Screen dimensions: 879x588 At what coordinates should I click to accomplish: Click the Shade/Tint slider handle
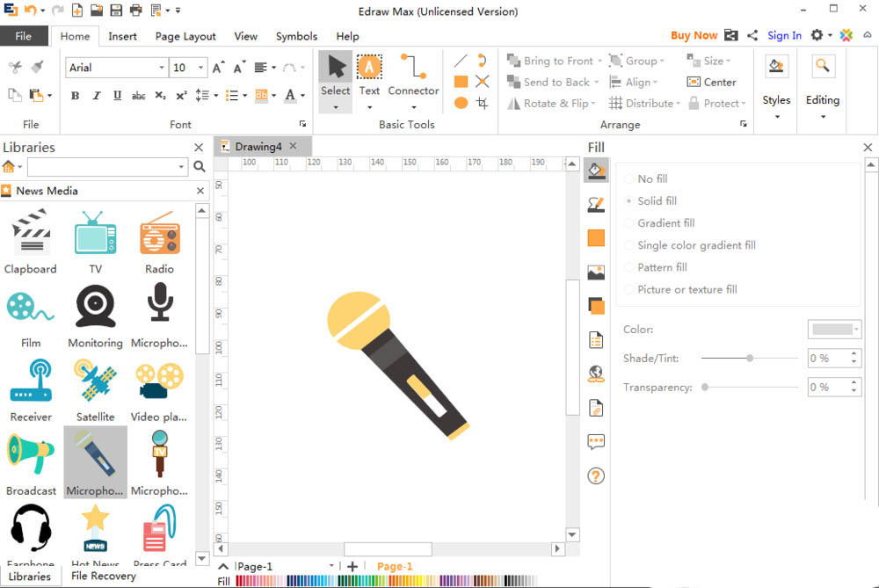click(x=750, y=358)
